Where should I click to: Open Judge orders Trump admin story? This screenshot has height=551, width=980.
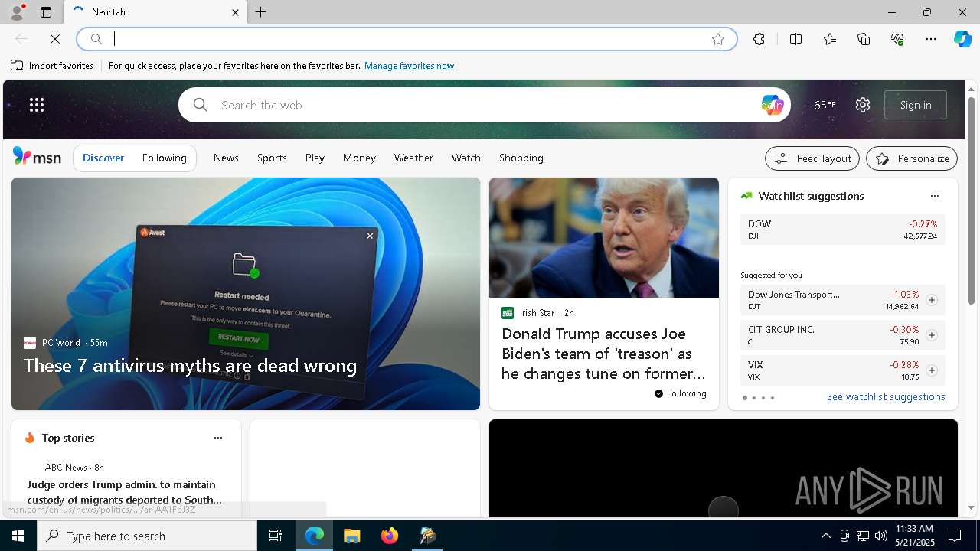click(125, 491)
